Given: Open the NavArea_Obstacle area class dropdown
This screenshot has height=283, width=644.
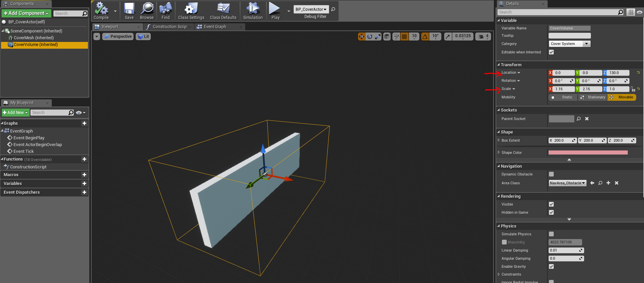Looking at the screenshot, I should point(568,183).
